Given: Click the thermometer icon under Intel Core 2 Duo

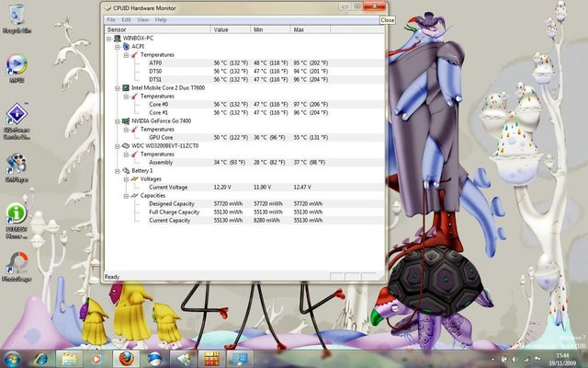Looking at the screenshot, I should [134, 96].
